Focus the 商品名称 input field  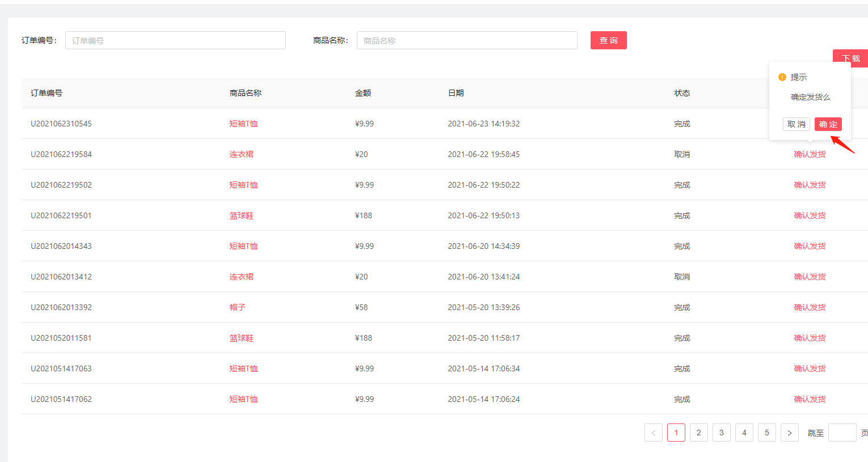point(467,40)
